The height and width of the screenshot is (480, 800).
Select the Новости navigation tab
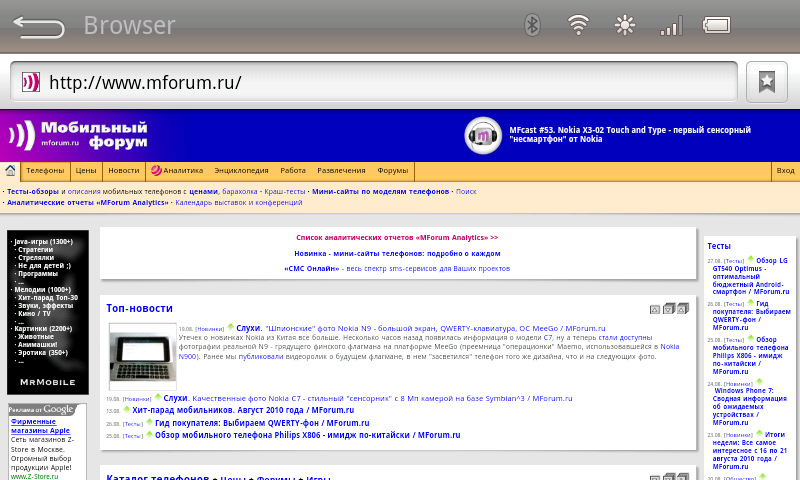(x=124, y=171)
